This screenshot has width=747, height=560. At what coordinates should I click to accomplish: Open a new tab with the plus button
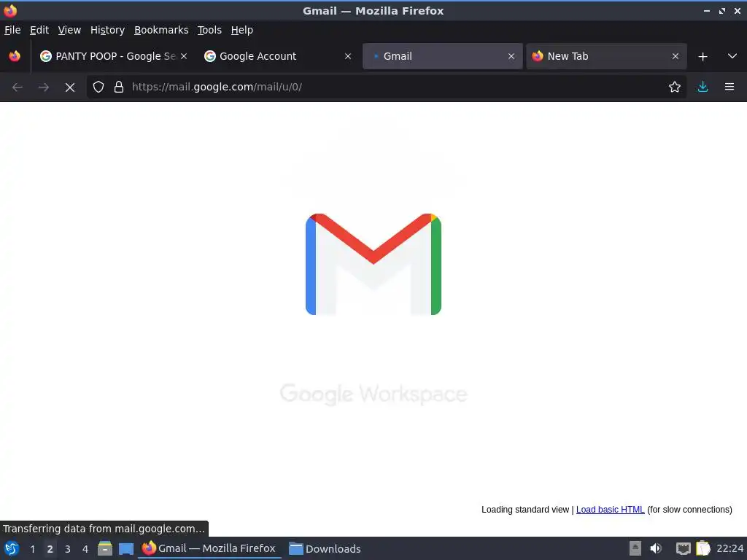click(x=703, y=57)
